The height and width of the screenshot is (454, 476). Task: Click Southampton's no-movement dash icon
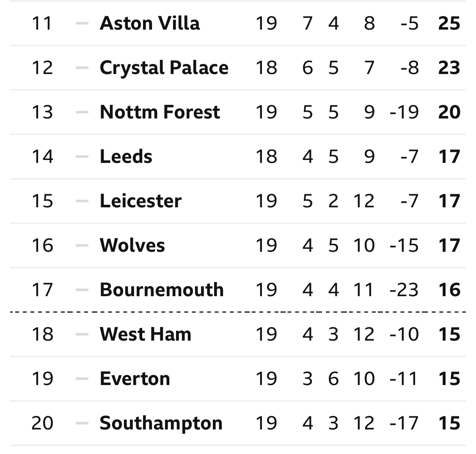82,423
